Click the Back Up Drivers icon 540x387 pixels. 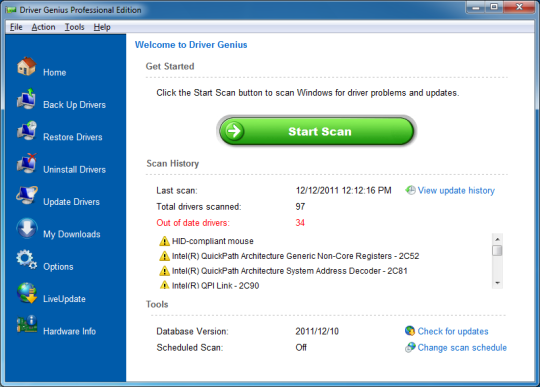tap(26, 99)
